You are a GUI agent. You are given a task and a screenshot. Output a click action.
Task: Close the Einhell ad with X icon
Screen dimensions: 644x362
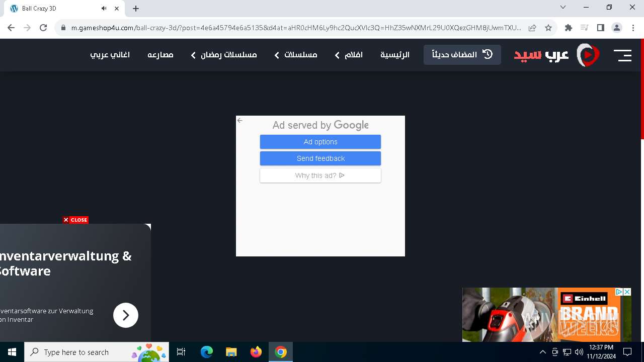[x=627, y=292]
